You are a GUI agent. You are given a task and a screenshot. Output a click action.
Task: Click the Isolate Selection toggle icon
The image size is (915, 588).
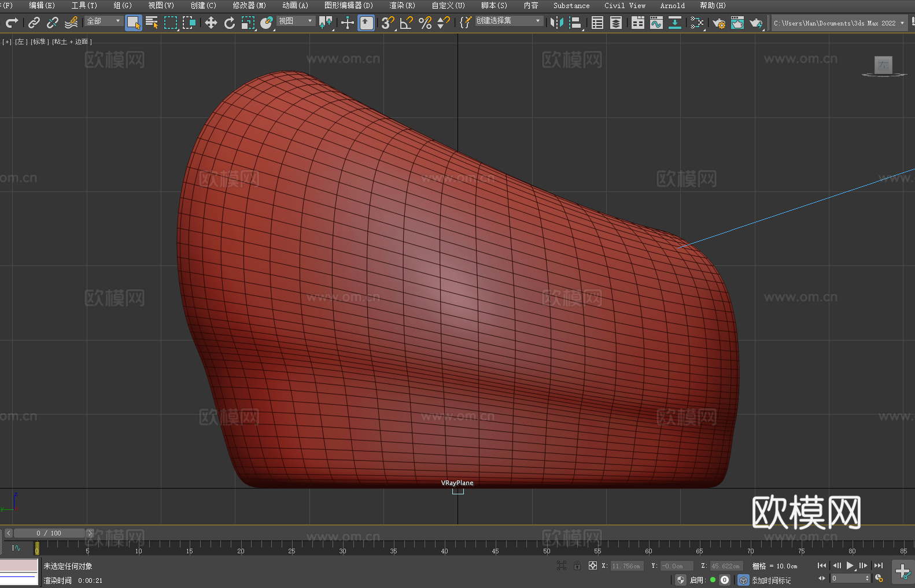point(561,565)
